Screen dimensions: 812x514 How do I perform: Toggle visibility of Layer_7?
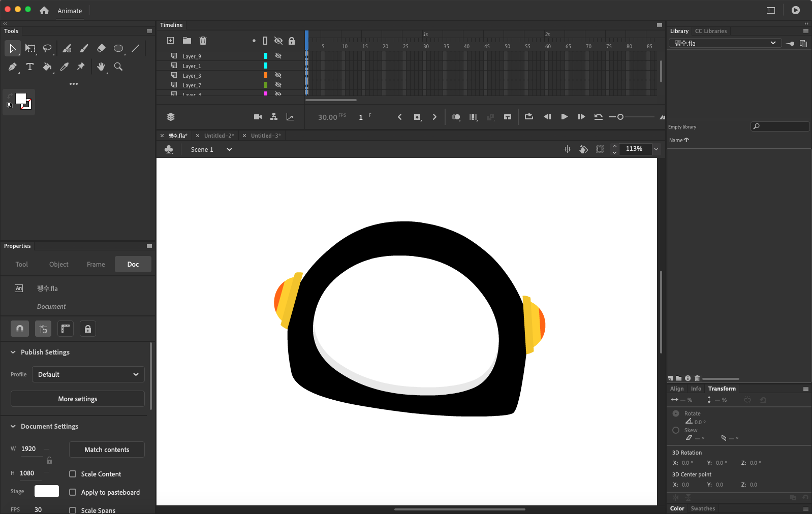(278, 85)
